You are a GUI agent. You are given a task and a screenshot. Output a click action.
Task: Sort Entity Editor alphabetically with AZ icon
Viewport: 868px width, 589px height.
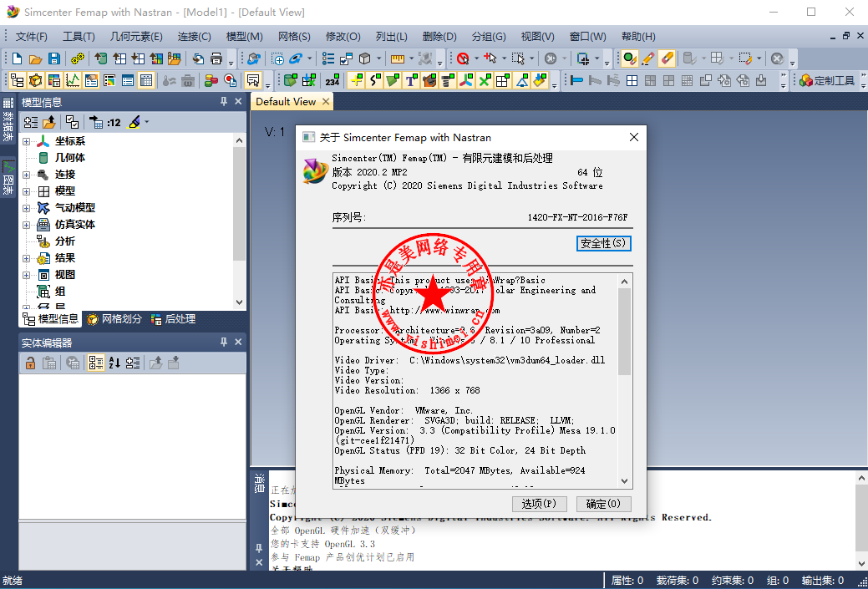click(x=114, y=363)
